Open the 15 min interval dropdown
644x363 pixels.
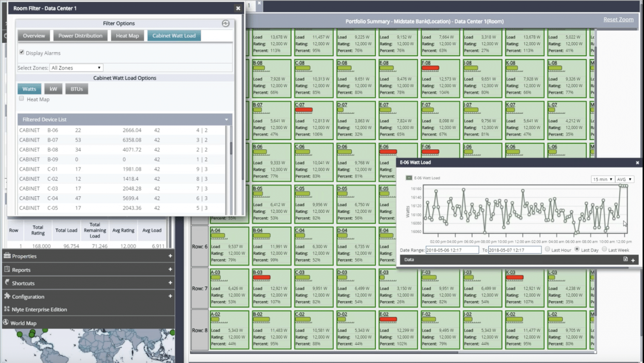[x=602, y=179]
